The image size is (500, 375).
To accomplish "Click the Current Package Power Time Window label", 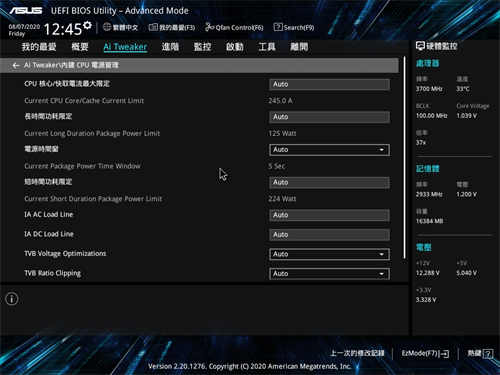I will (82, 166).
